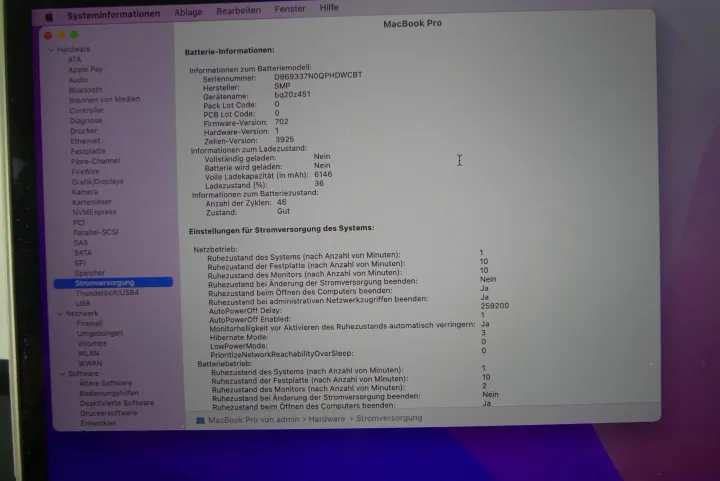720x481 pixels.
Task: Open the Ablage menu
Action: pos(187,12)
